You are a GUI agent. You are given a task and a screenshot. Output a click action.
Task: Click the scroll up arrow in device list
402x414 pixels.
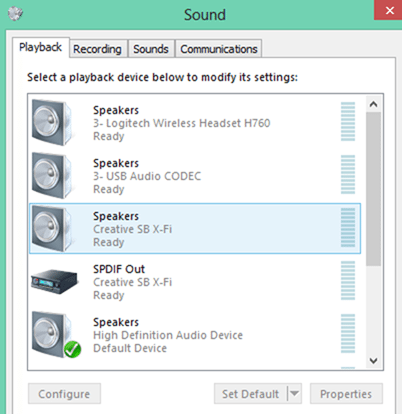(x=373, y=104)
